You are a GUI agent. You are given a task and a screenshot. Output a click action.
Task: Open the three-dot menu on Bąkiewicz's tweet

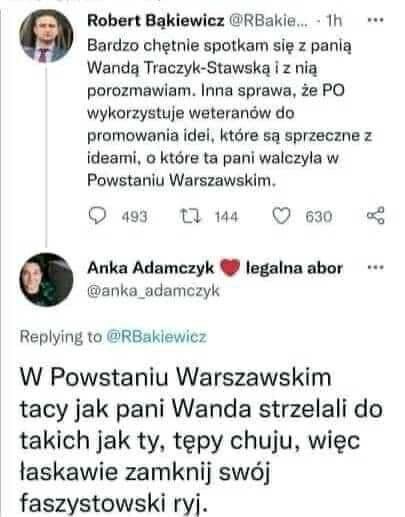[375, 20]
